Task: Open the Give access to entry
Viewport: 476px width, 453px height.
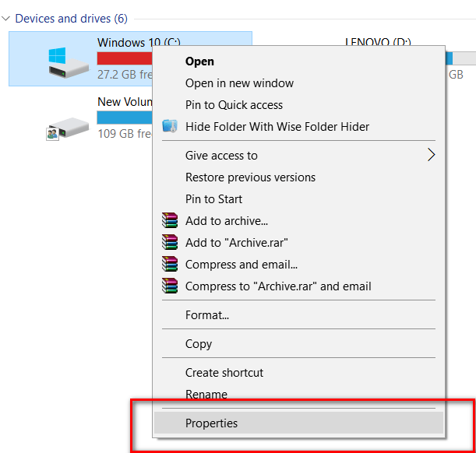Action: pyautogui.click(x=298, y=156)
